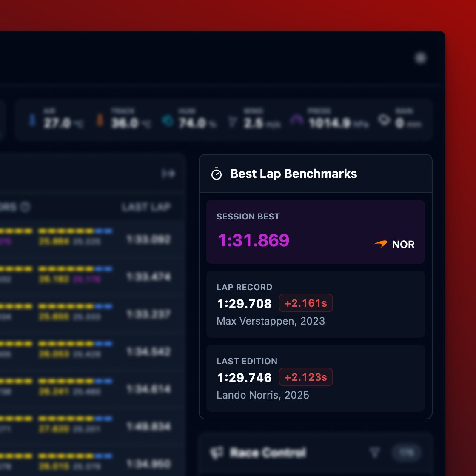Click the last lap time 1:33.237
The height and width of the screenshot is (476, 476).
point(148,314)
